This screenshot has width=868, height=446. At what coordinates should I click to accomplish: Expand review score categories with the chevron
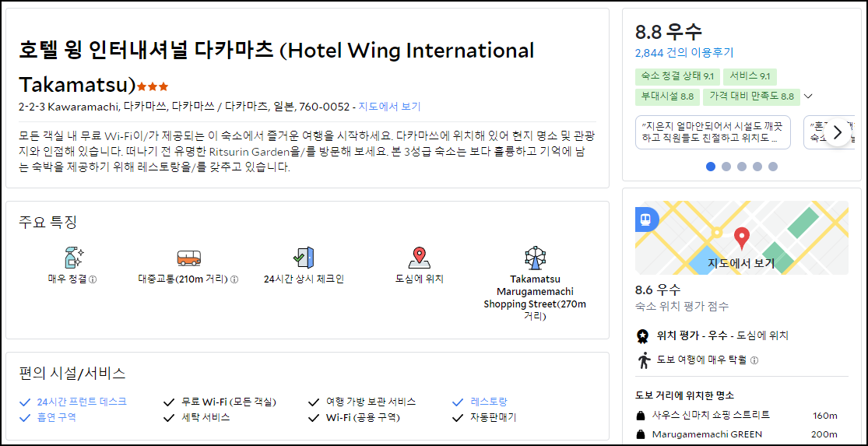[x=808, y=97]
